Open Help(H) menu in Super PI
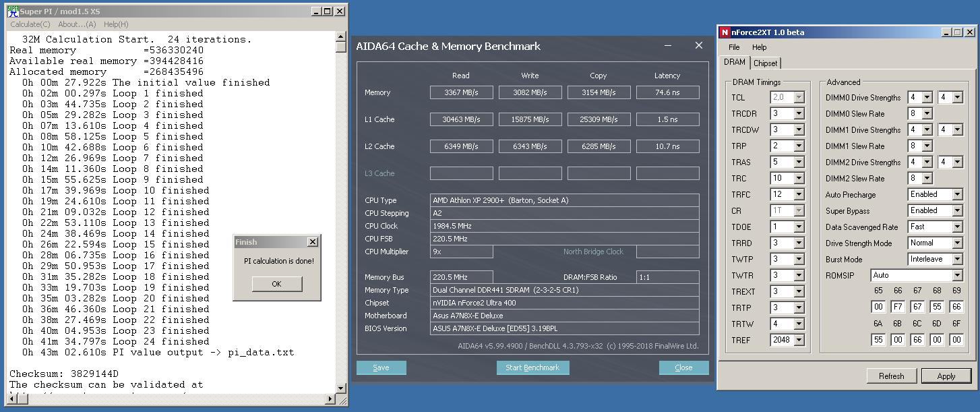This screenshot has height=412, width=980. [116, 24]
